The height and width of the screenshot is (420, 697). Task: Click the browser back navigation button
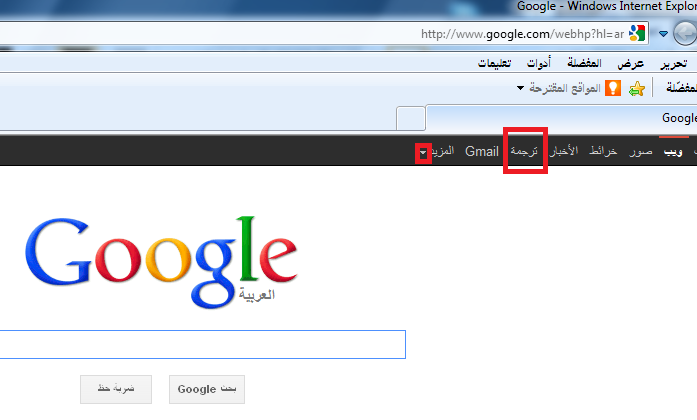tap(685, 34)
